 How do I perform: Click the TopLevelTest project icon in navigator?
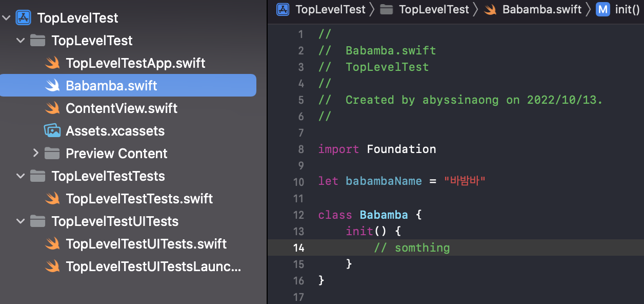[24, 18]
